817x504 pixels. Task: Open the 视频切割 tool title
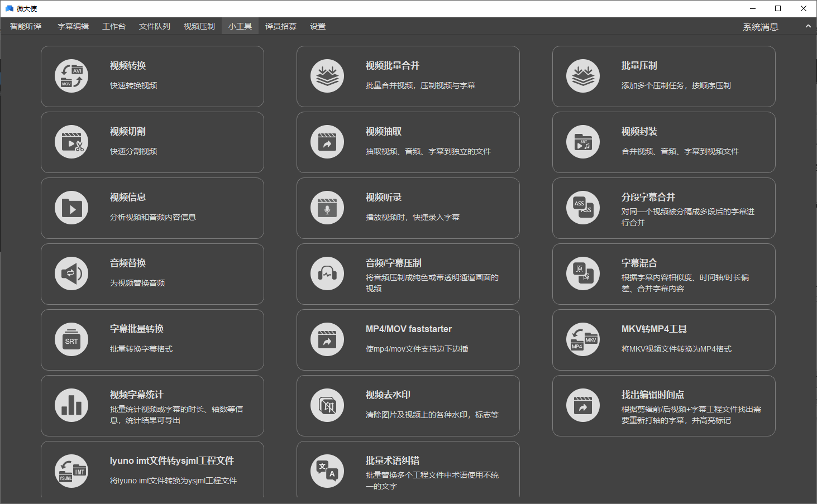pos(128,132)
